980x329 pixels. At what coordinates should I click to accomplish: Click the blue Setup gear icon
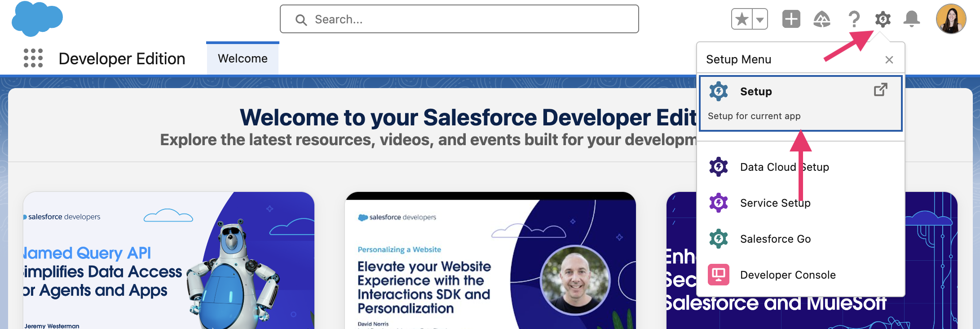click(719, 91)
